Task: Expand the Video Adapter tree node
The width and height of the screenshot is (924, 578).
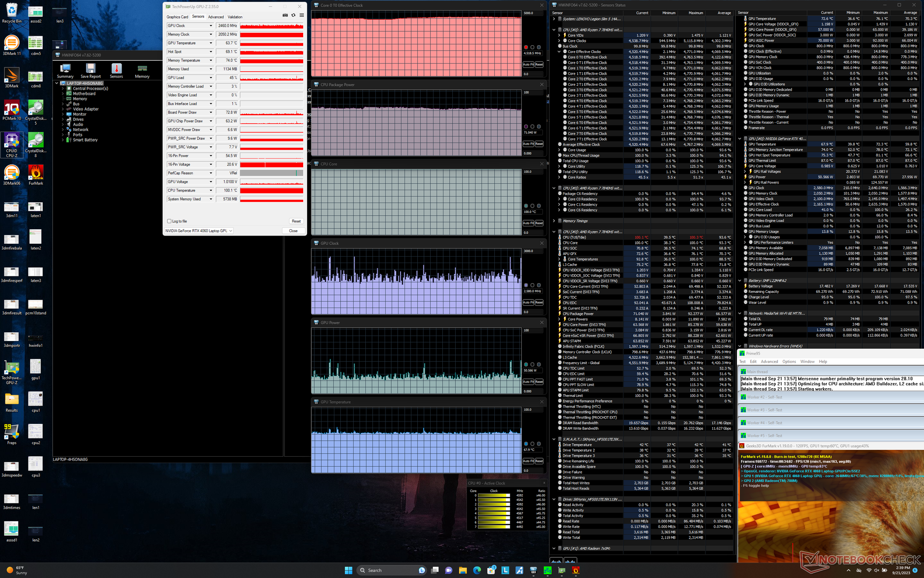Action: click(63, 109)
